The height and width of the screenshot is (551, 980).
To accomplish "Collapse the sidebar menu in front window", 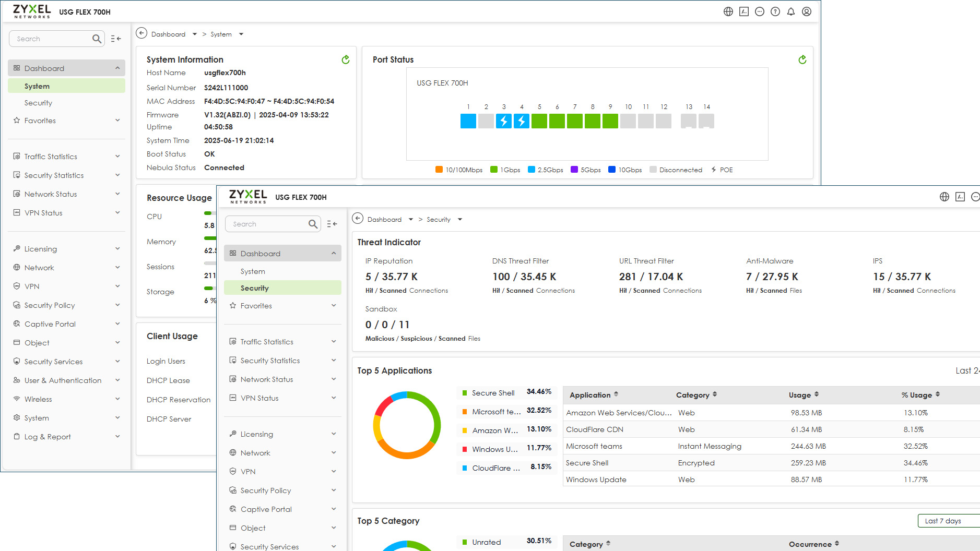I will pos(332,224).
